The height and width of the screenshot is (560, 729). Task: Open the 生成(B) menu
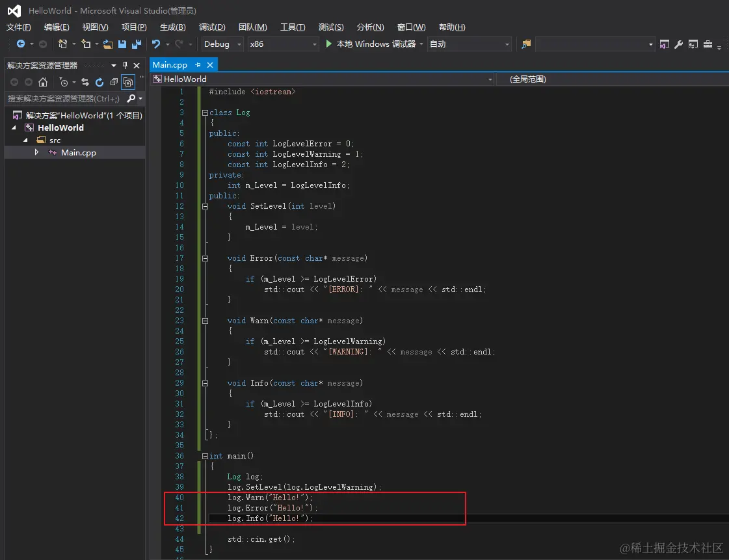tap(172, 27)
